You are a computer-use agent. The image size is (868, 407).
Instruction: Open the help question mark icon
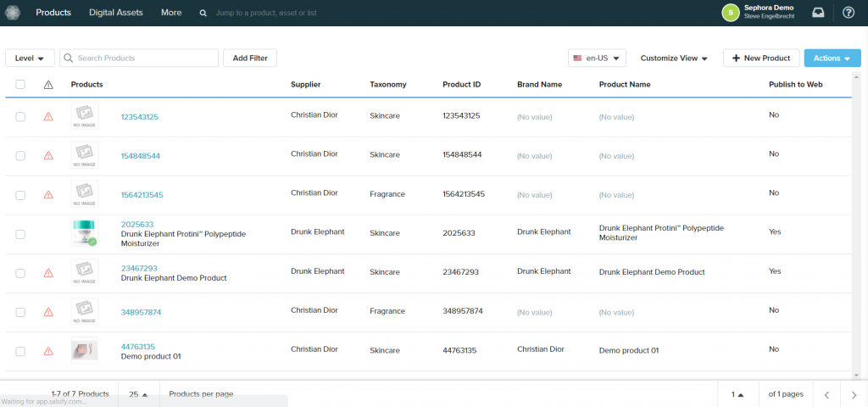click(x=849, y=13)
